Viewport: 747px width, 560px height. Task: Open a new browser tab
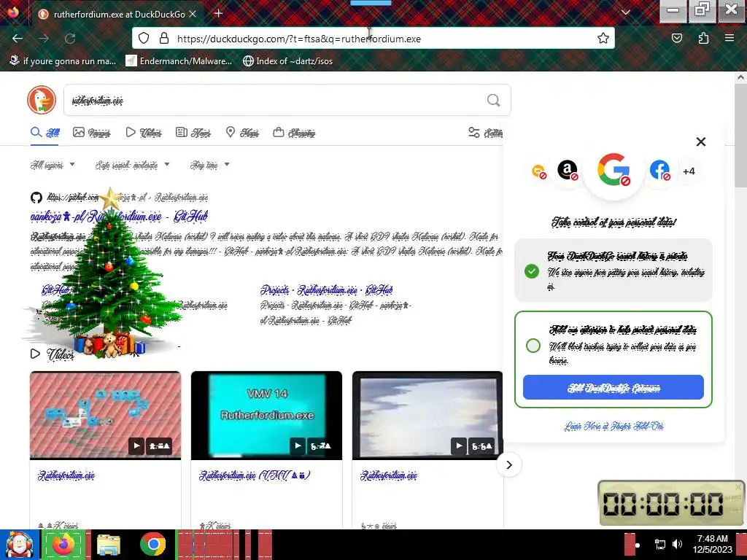pos(218,13)
